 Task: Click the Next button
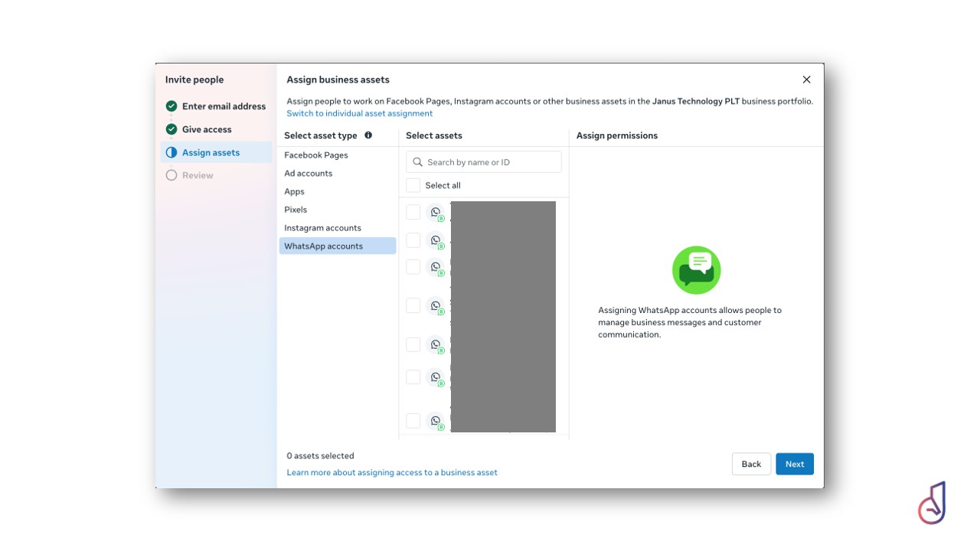pos(795,464)
